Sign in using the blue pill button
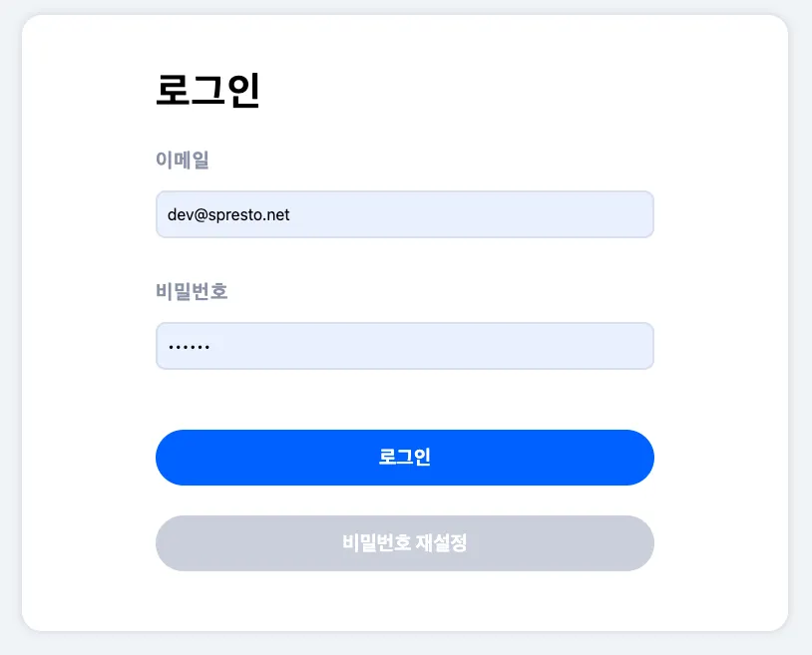The width and height of the screenshot is (812, 655). click(404, 458)
